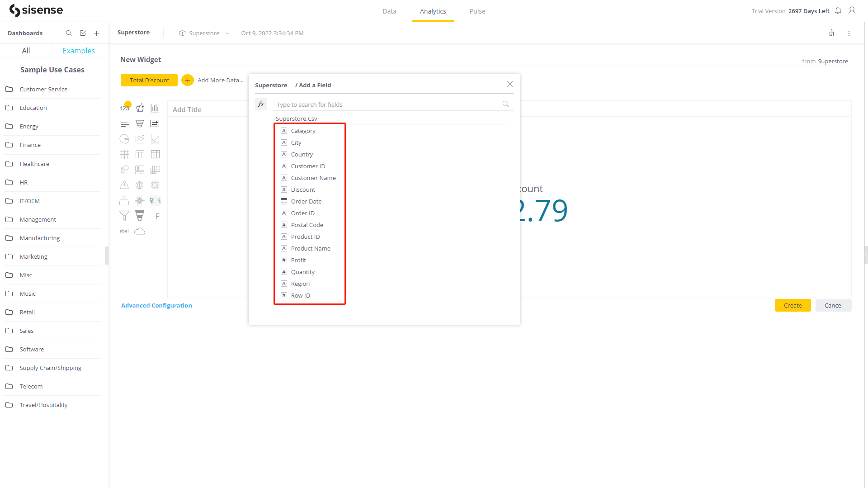
Task: Open Advanced Configuration link
Action: 156,305
